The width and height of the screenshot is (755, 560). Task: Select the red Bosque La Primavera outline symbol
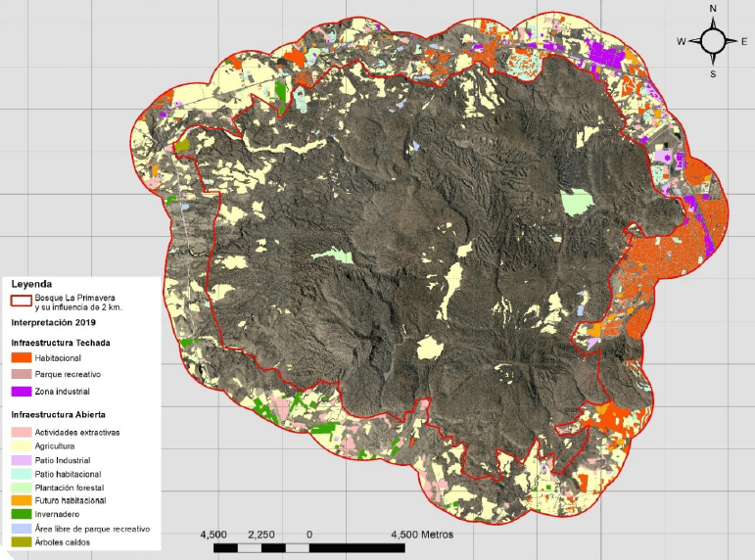click(20, 302)
